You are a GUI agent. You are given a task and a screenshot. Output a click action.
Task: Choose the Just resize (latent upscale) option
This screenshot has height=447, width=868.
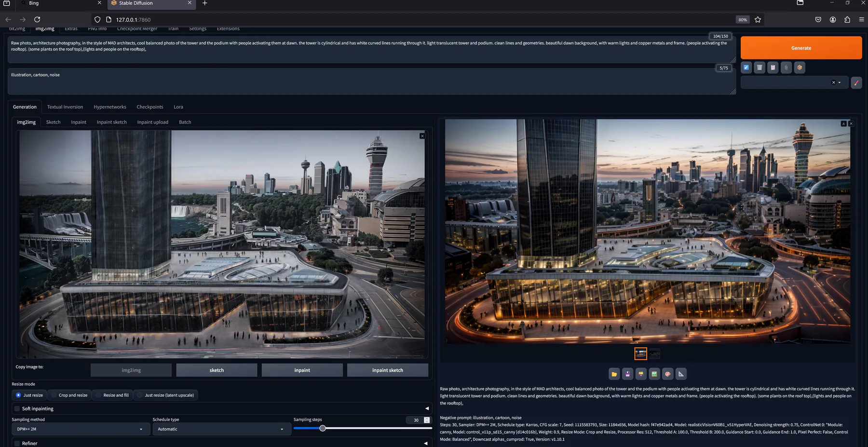point(166,395)
